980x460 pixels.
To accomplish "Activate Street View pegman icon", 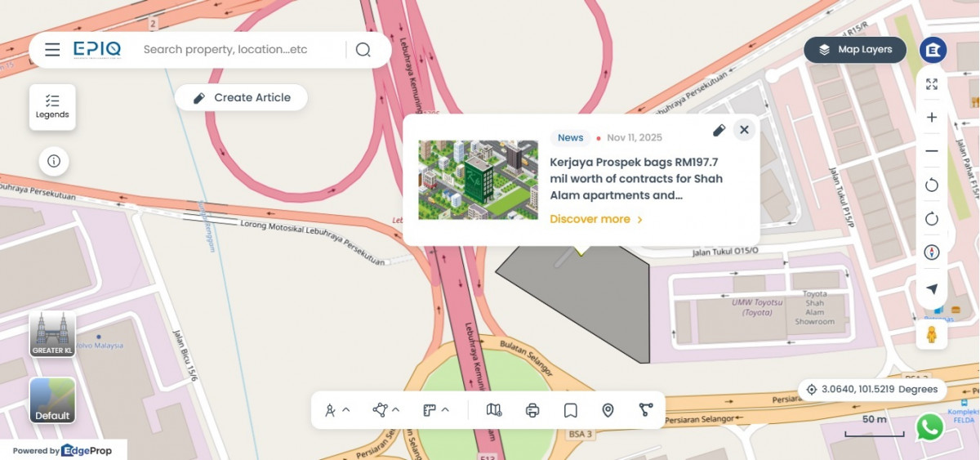I will point(931,334).
